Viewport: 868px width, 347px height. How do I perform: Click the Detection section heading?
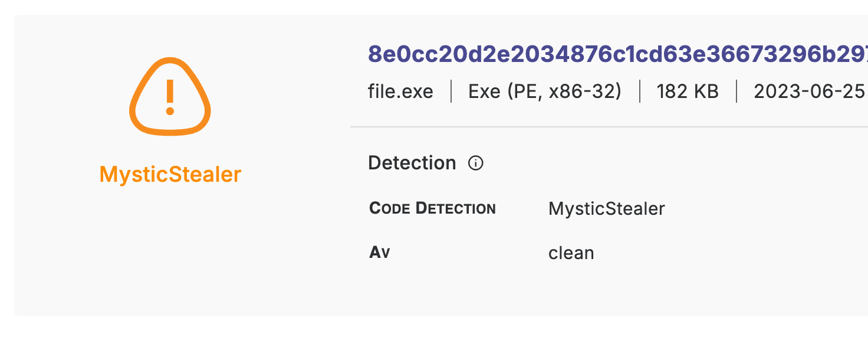pos(412,163)
